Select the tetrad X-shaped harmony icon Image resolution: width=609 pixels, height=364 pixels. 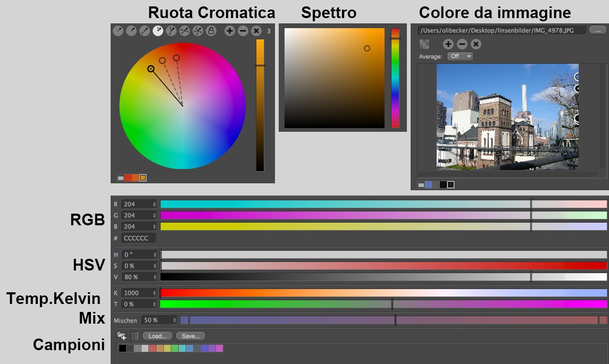184,31
